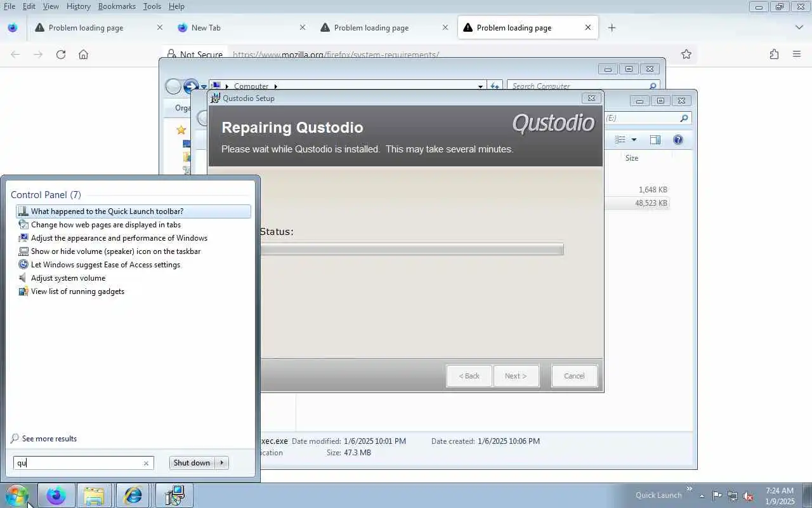Go back in Firefox
The image size is (812, 508).
click(x=15, y=55)
